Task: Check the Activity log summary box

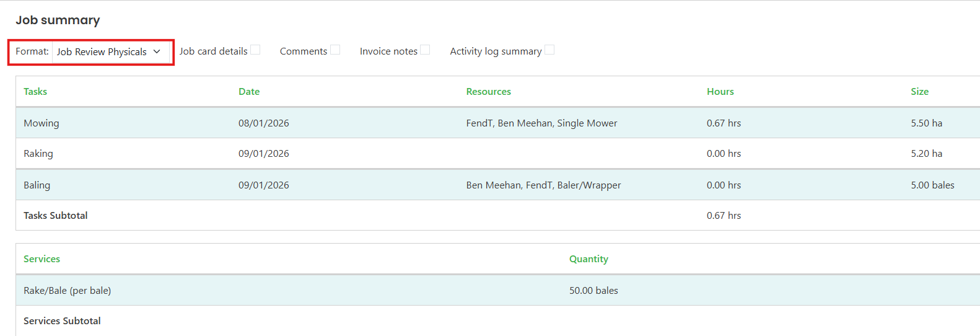Action: pos(549,50)
